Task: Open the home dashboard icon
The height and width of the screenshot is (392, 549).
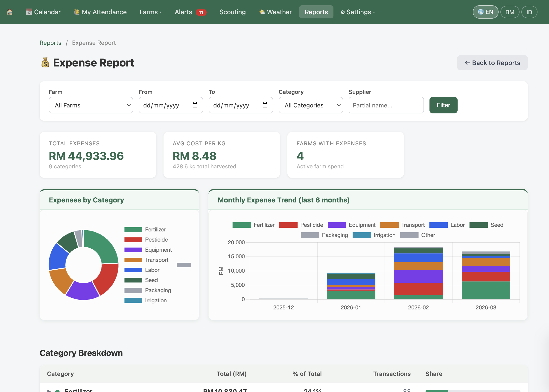Action: tap(10, 12)
